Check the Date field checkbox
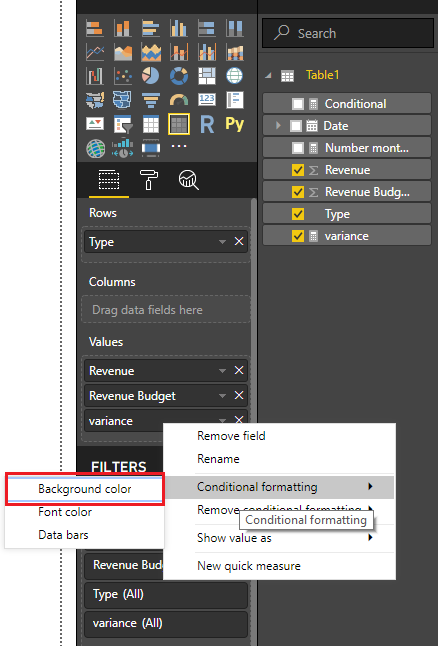Screen dimensions: 438x646 [296, 126]
